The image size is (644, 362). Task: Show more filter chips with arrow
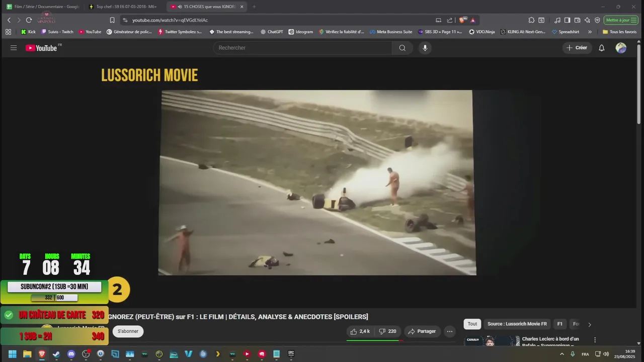point(590,324)
